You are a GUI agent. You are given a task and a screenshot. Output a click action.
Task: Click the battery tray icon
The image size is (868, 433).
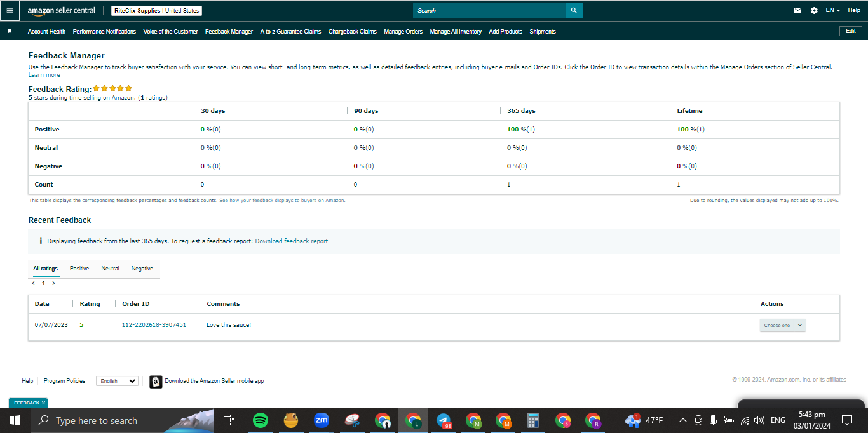[x=729, y=420]
